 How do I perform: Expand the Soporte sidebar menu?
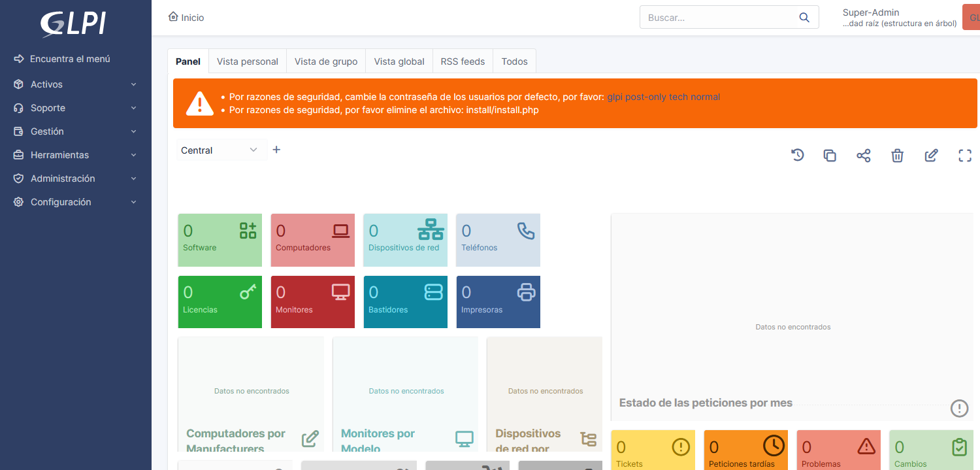(x=76, y=108)
